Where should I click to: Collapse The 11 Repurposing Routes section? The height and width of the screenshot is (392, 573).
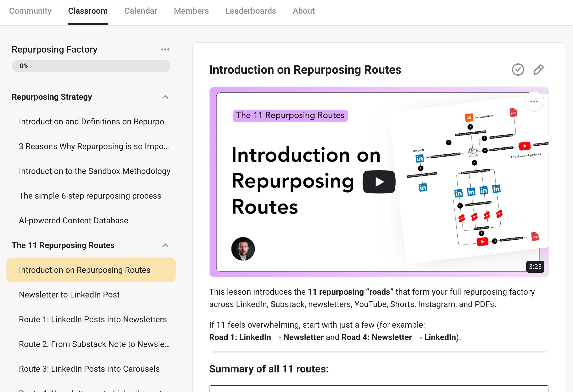point(165,245)
